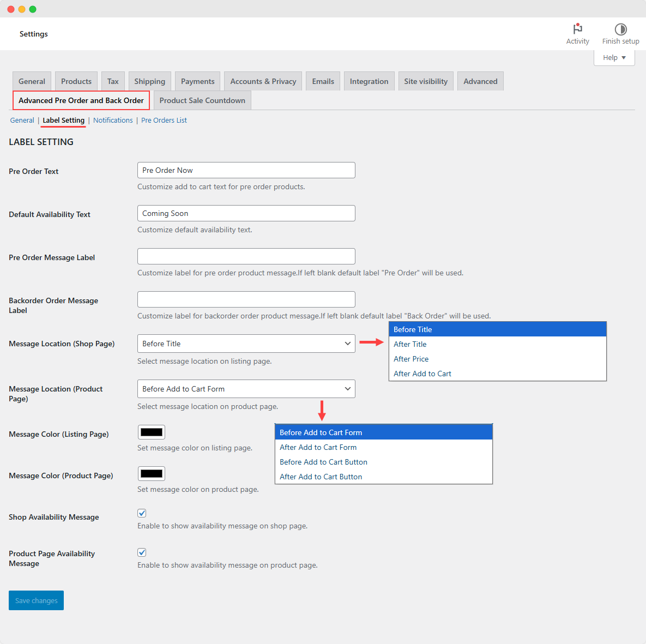Click the Backorder Order Message Label field
The height and width of the screenshot is (644, 646).
[x=246, y=299]
